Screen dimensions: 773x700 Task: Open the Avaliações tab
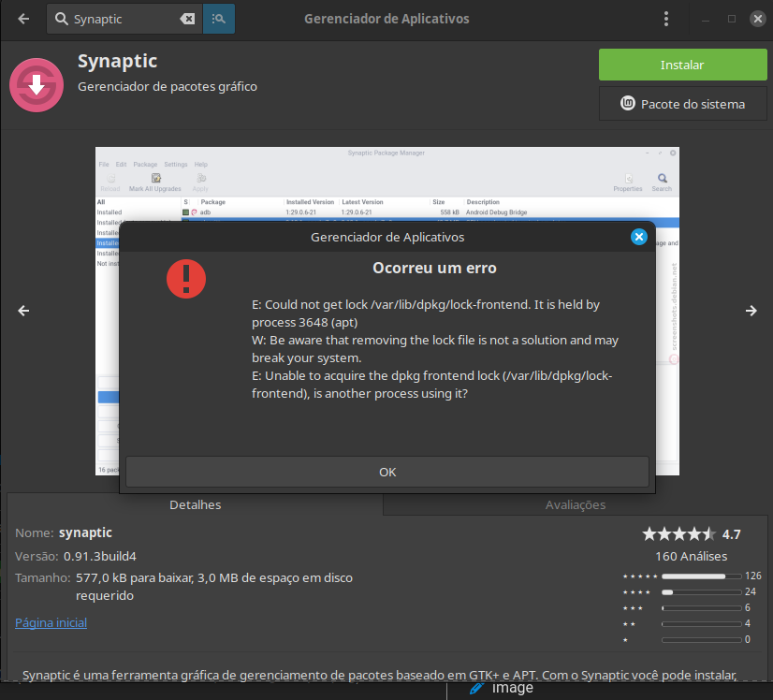(x=576, y=504)
